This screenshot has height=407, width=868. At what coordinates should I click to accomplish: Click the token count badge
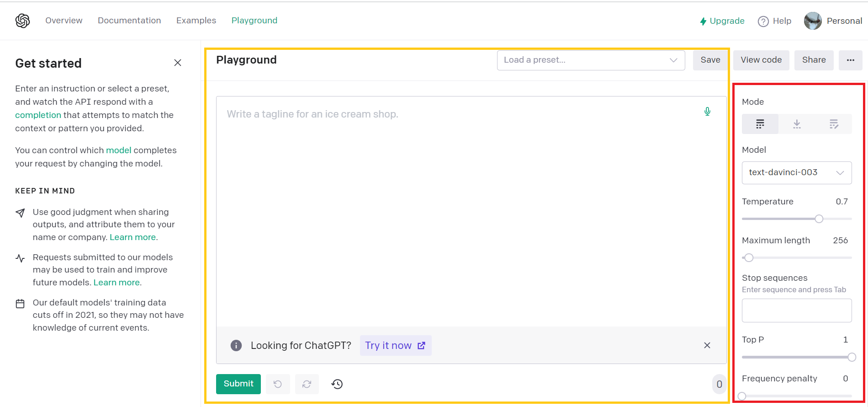719,384
